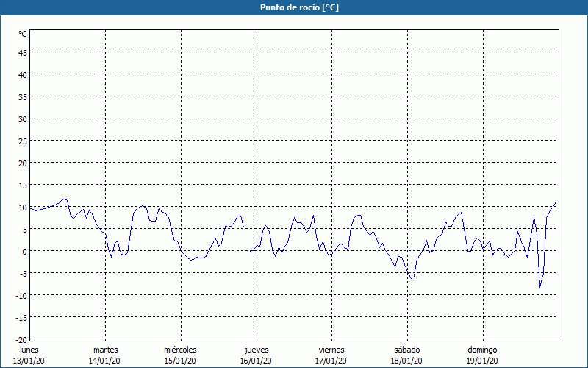Click the "sábado" day label
Image resolution: width=588 pixels, height=368 pixels.
[x=406, y=350]
